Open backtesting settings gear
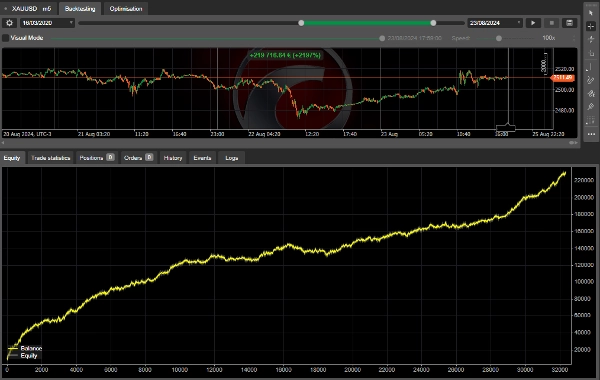 (9, 23)
